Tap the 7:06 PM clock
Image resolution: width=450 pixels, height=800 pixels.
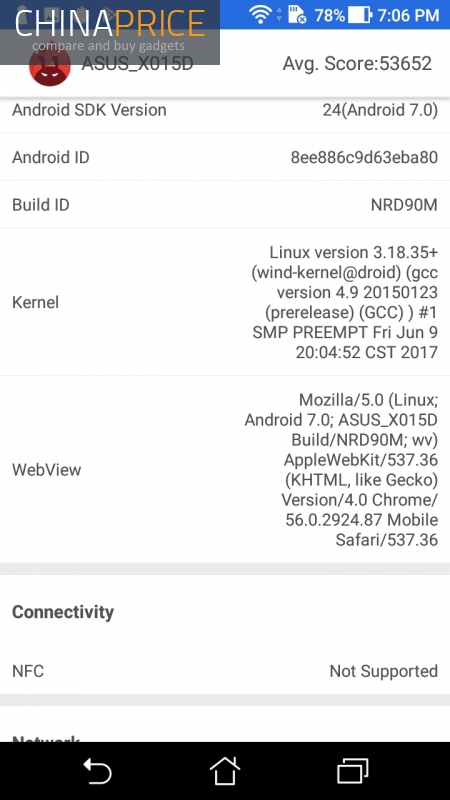[408, 15]
